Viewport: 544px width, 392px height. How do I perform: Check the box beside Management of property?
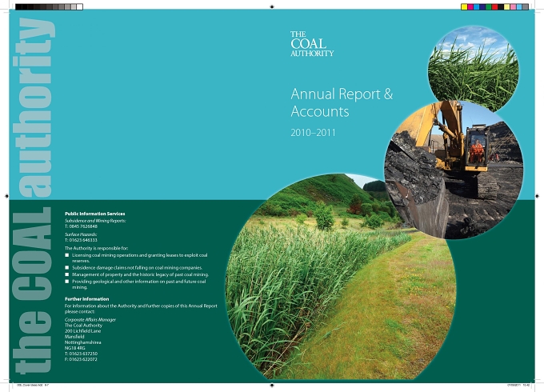67,274
